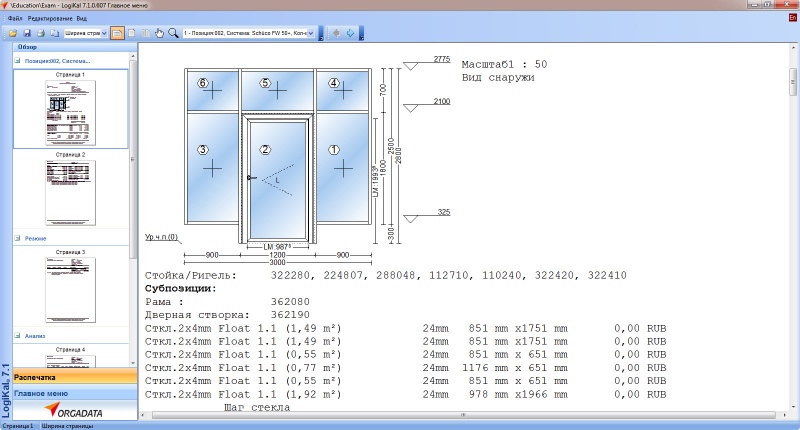This screenshot has width=800, height=430.
Task: Open navigation toolbar options chevron
Action: pos(361,34)
